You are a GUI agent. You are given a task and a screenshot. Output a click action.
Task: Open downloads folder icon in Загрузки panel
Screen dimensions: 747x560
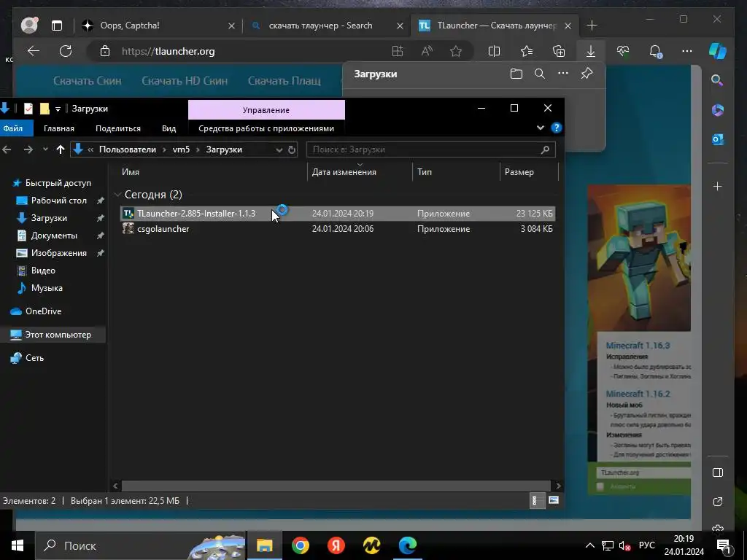pyautogui.click(x=516, y=74)
